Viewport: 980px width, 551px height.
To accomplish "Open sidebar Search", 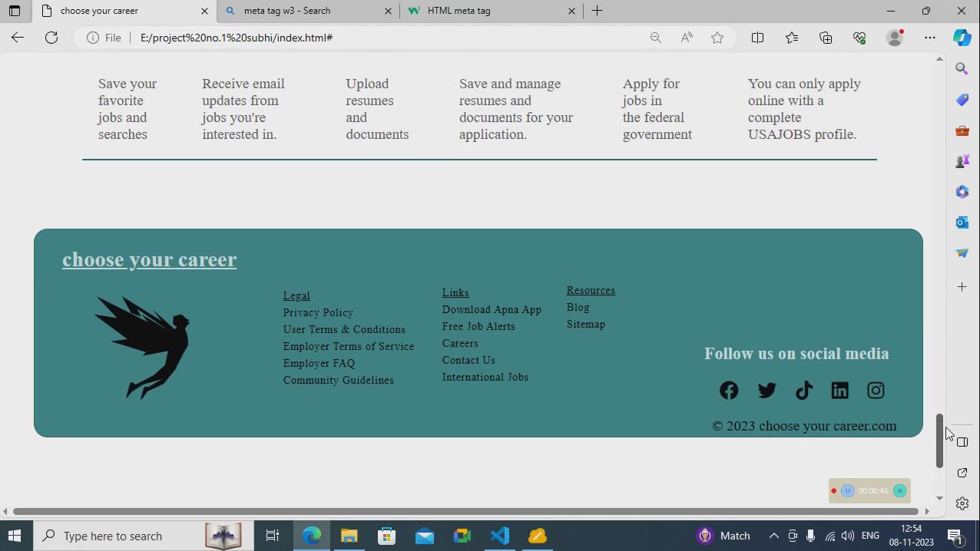I will tap(962, 69).
